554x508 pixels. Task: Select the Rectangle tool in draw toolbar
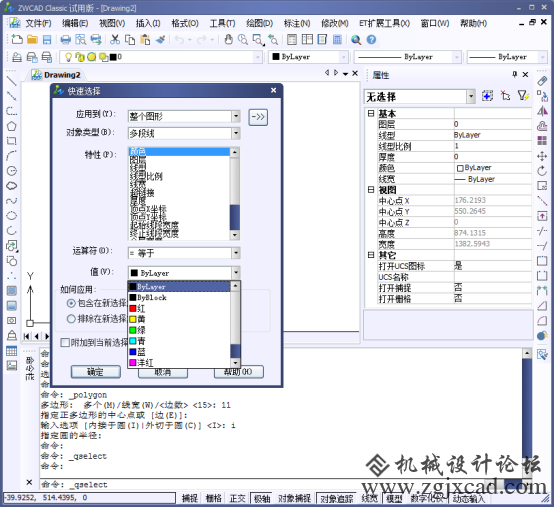[11, 141]
